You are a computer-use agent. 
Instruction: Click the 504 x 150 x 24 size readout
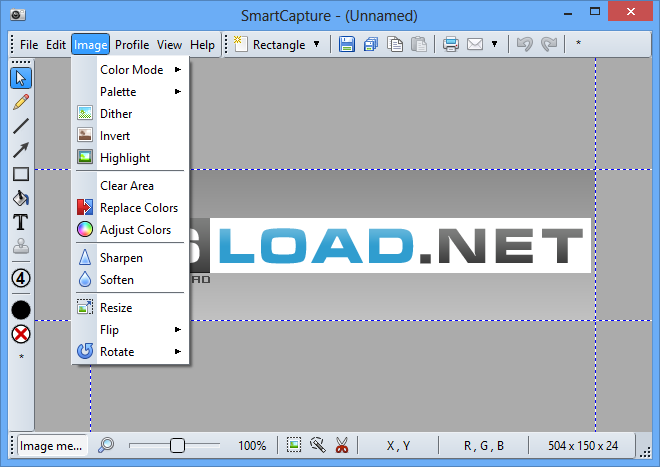pyautogui.click(x=583, y=446)
